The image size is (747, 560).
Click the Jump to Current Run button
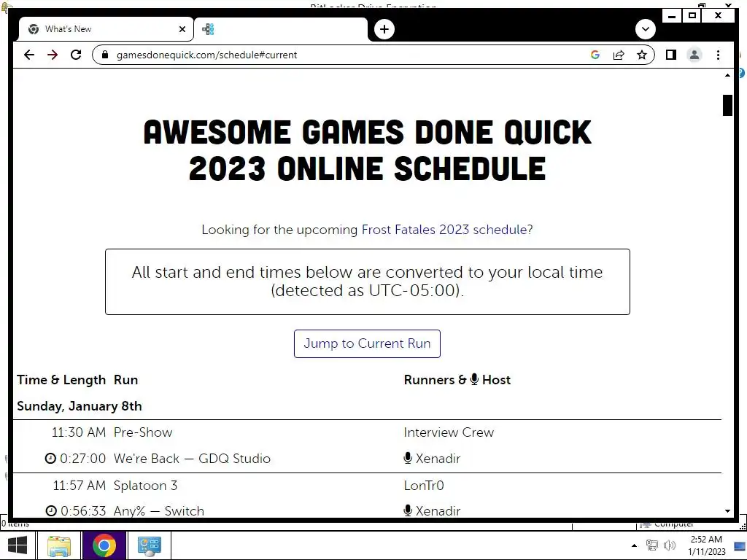pos(367,343)
